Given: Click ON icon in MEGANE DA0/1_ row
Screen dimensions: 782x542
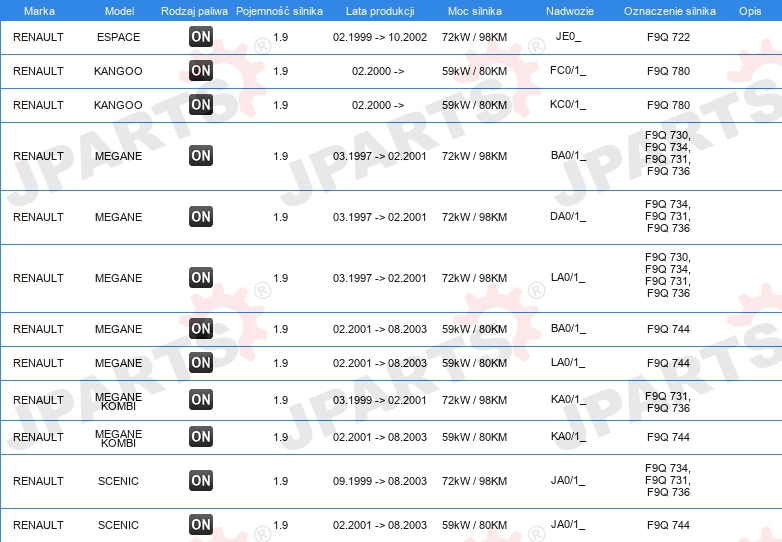Looking at the screenshot, I should pyautogui.click(x=201, y=216).
